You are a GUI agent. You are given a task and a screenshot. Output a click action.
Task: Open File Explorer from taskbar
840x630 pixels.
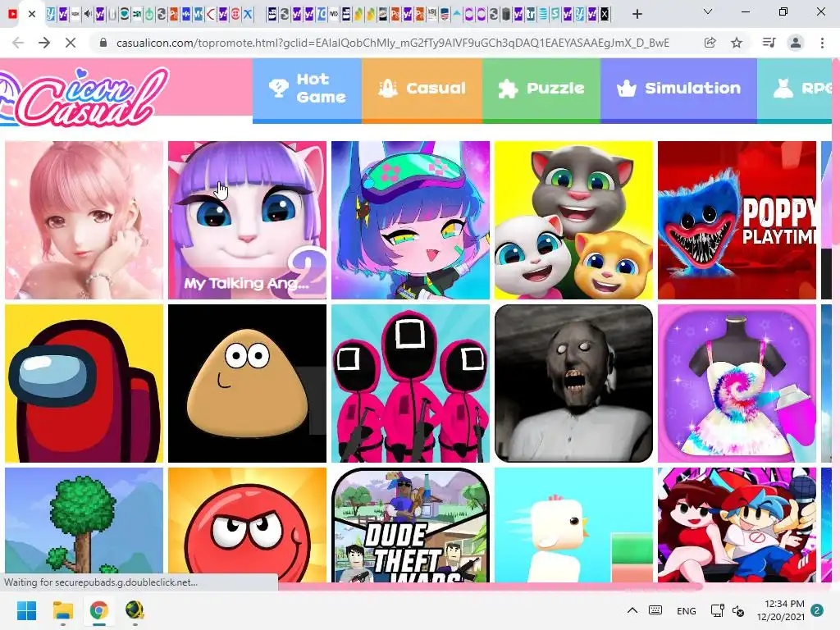click(62, 610)
